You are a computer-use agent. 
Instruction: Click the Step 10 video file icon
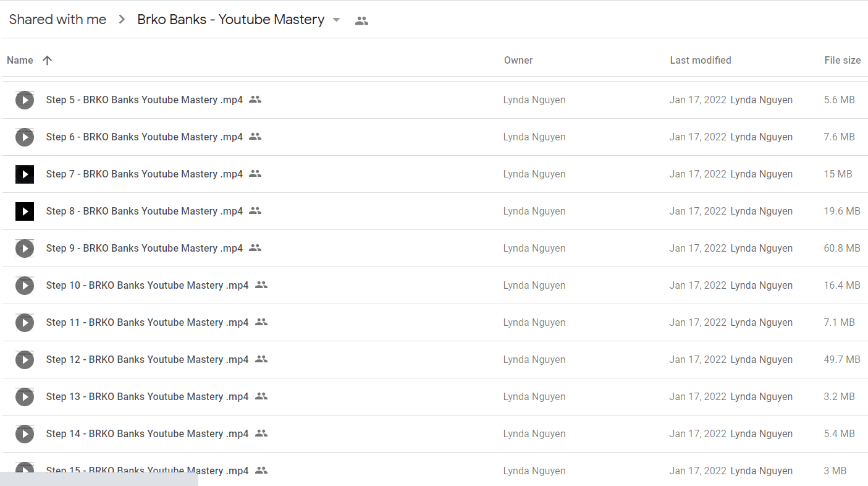tap(25, 285)
